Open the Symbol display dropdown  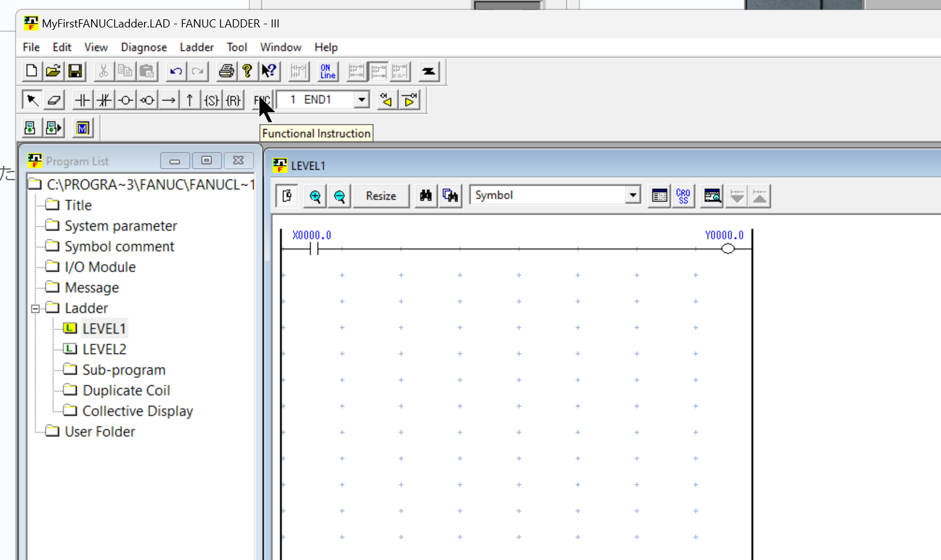coord(633,195)
